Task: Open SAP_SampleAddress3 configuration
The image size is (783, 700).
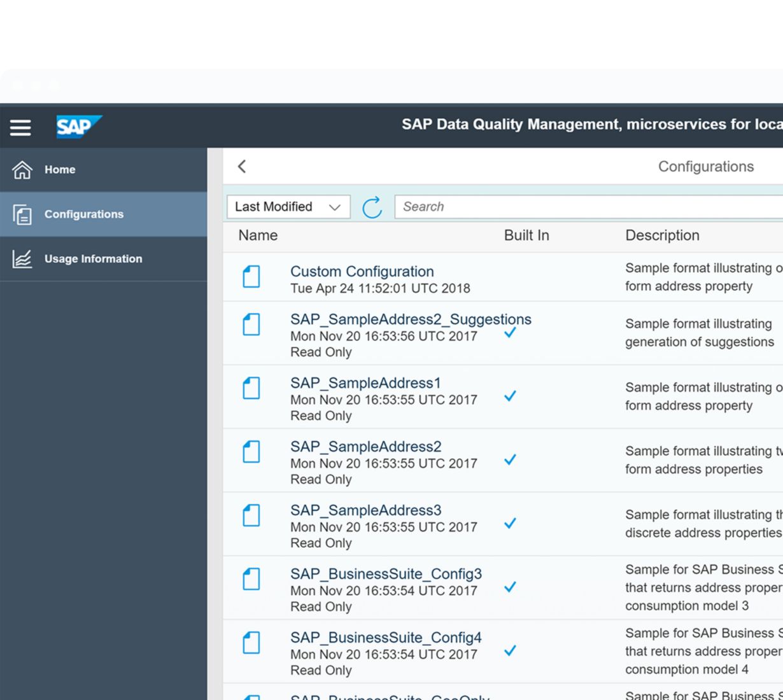Action: click(x=366, y=510)
